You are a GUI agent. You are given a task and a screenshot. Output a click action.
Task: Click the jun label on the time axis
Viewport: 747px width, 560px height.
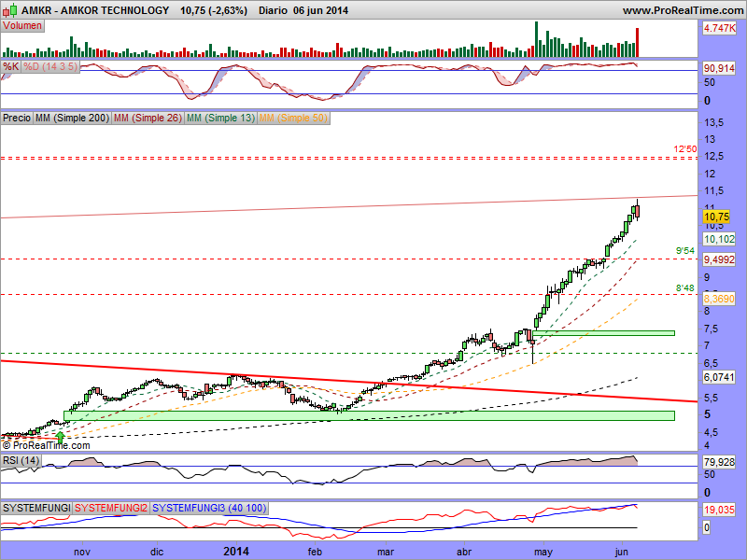621,553
